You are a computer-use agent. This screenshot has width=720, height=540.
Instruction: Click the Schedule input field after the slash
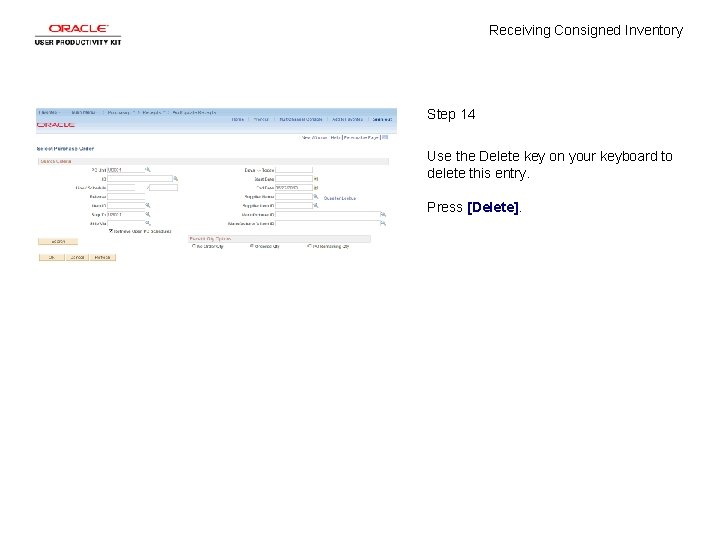pos(163,188)
